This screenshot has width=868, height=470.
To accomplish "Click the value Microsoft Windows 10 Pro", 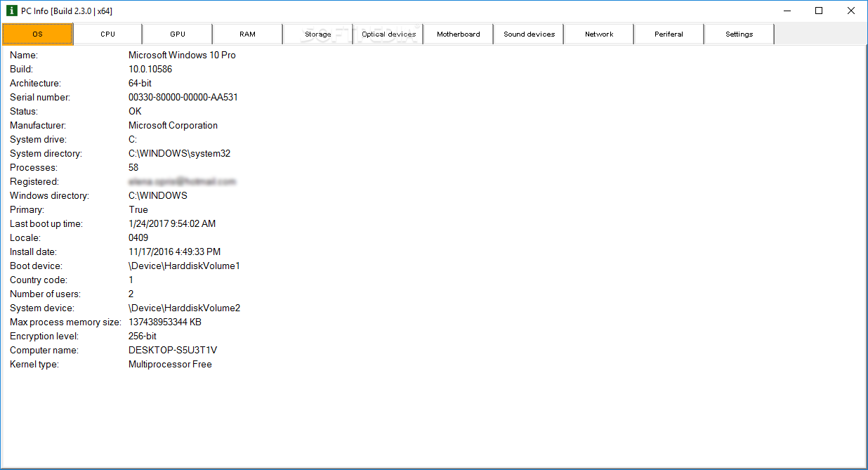I will (x=182, y=55).
